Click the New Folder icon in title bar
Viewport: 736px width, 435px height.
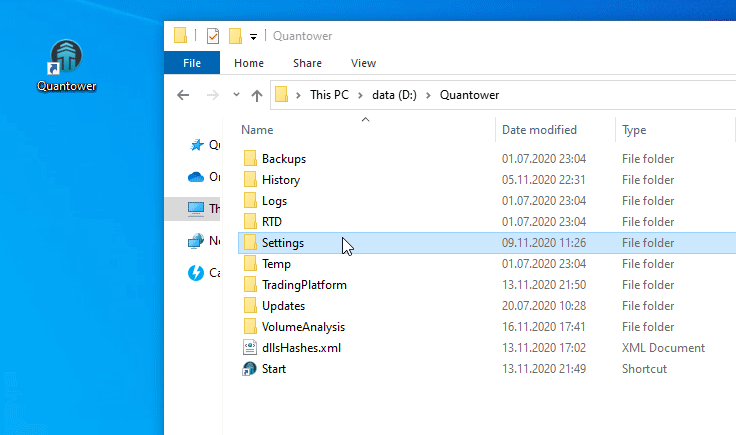tap(236, 36)
